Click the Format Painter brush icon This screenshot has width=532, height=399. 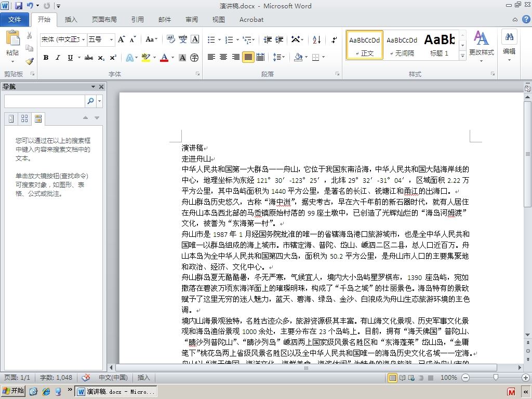pos(30,61)
